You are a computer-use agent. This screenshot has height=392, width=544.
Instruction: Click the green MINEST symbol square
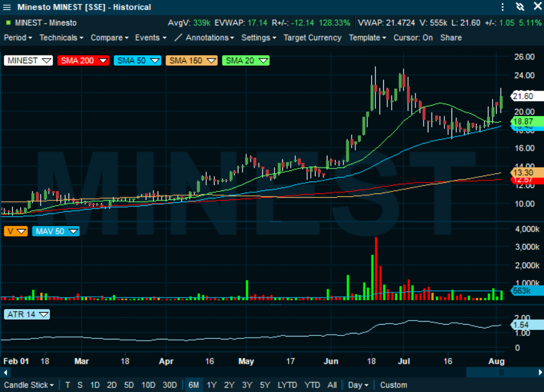tap(8, 22)
